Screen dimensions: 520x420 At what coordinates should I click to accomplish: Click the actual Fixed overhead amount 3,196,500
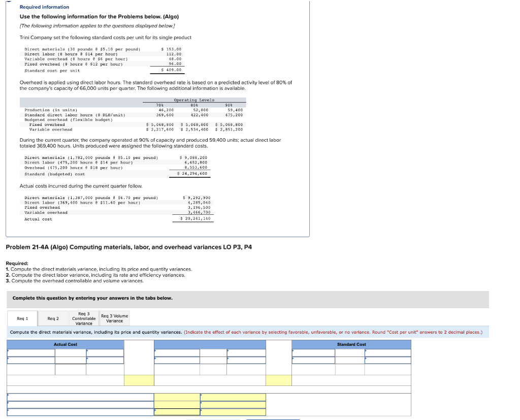point(199,207)
